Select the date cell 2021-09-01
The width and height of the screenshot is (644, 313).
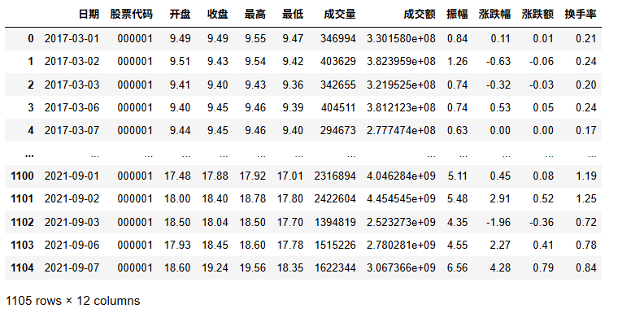point(72,176)
